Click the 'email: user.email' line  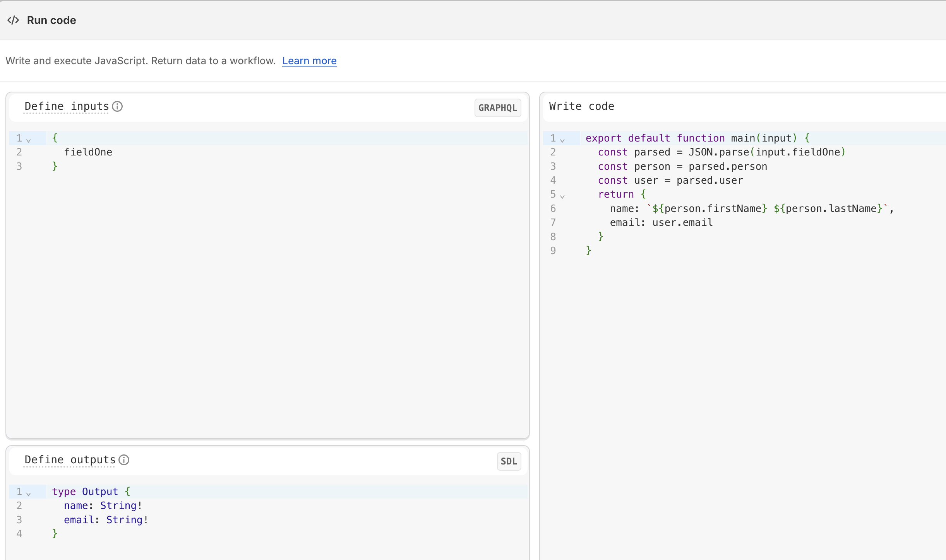(662, 222)
